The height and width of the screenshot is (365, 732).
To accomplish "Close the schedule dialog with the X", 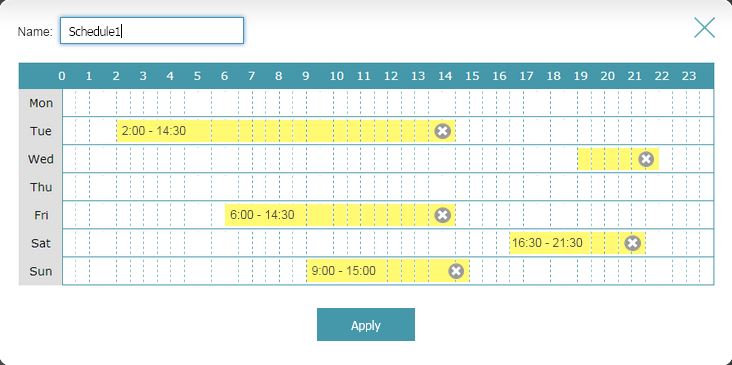I will click(704, 28).
